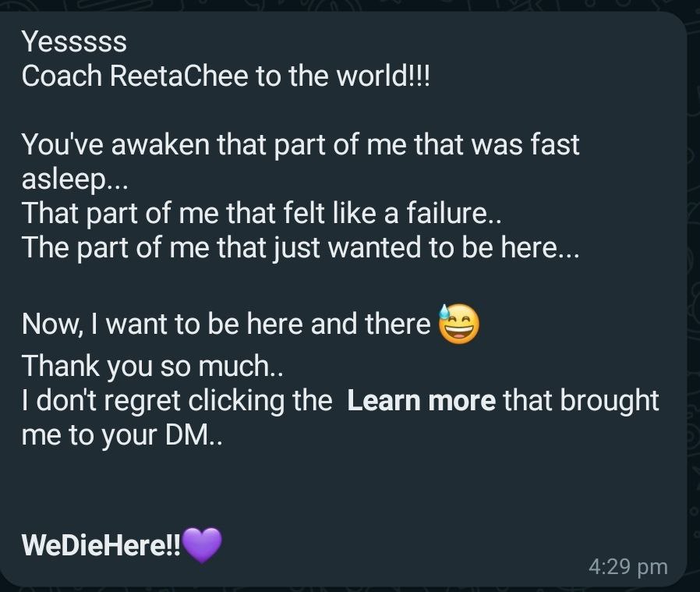Screen dimensions: 700x592
Task: Click the word Yesssss
Action: pyautogui.click(x=74, y=41)
